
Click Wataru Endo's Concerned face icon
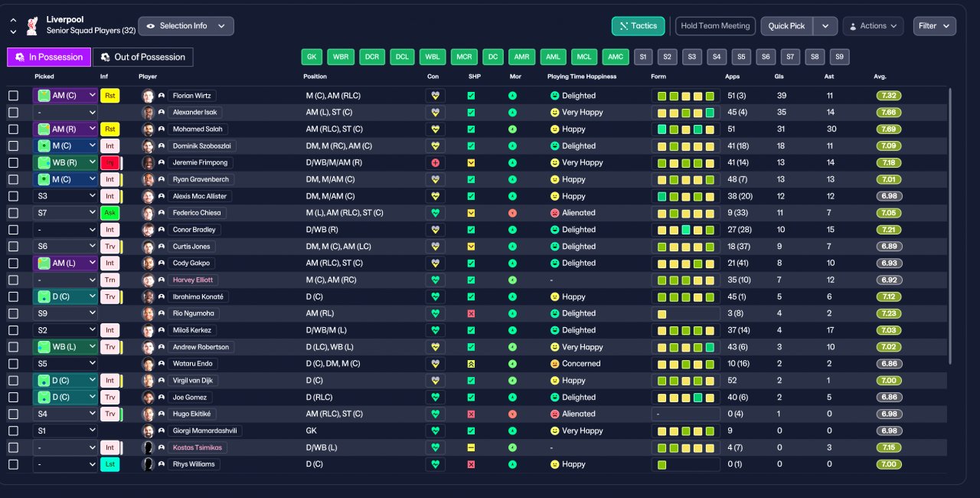point(554,364)
